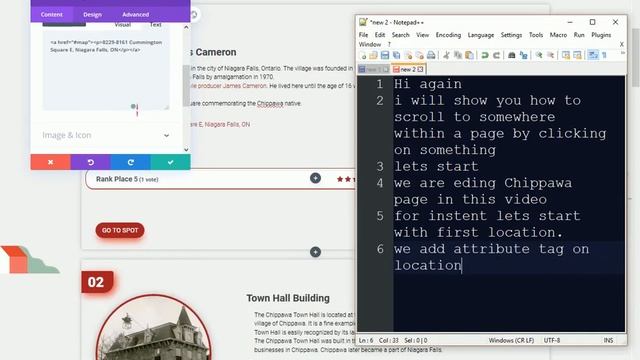Viewport: 640px width, 360px height.
Task: Enable synchronize vertical scrolling icon
Action: [x=566, y=55]
